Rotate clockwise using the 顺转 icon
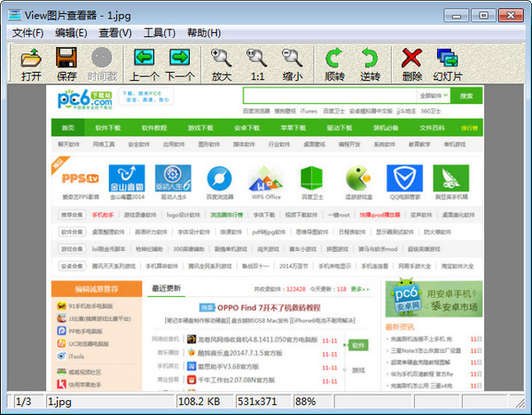 point(334,64)
